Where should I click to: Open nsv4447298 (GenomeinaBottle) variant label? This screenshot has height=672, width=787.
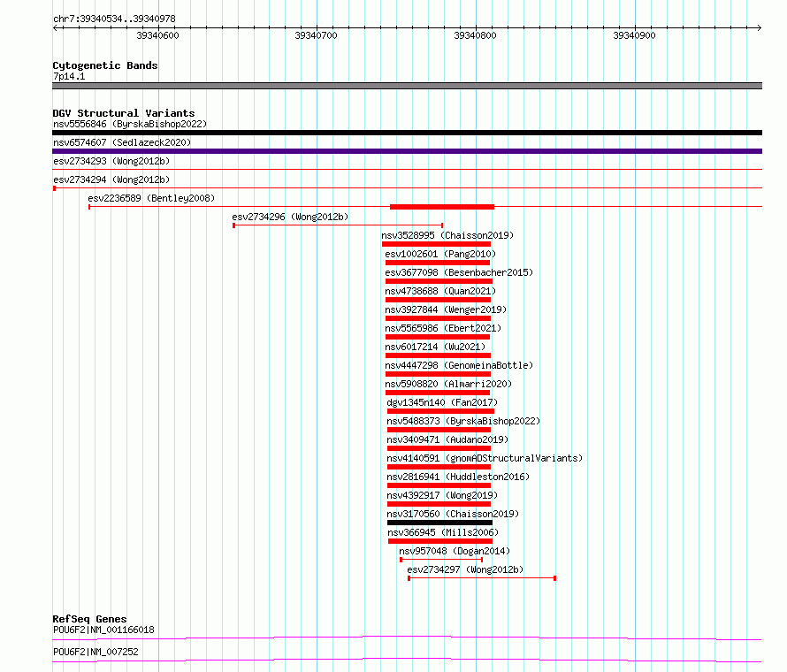[x=459, y=365]
